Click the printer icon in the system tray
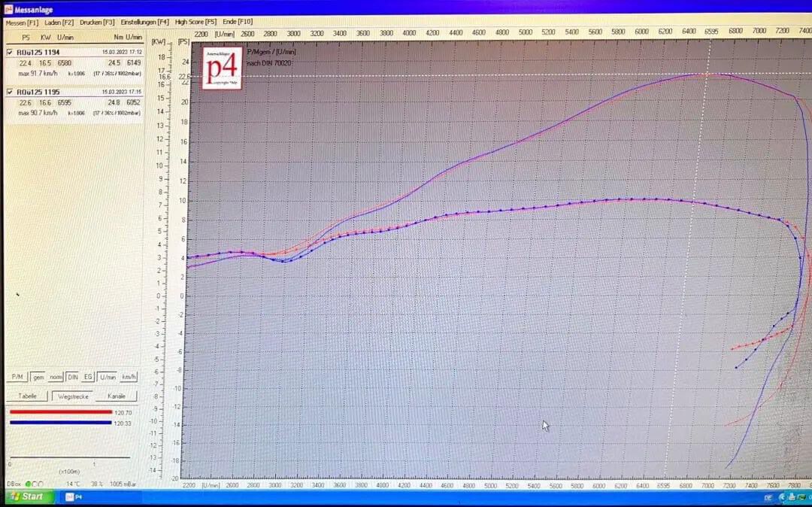Image resolution: width=812 pixels, height=507 pixels. [794, 497]
